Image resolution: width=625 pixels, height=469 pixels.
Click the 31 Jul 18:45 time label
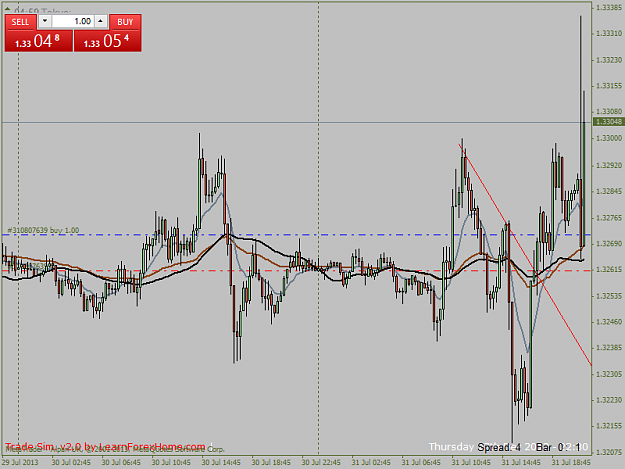click(571, 462)
